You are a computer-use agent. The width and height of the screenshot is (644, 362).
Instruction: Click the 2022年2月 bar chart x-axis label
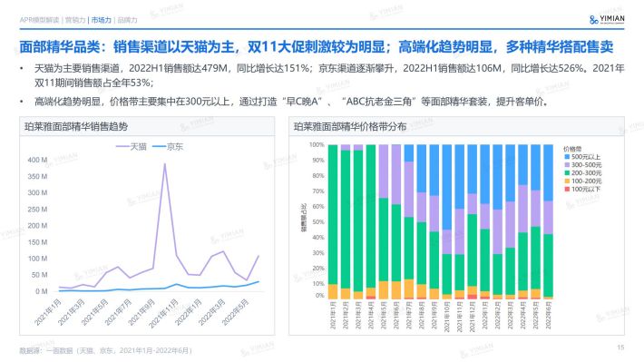(x=498, y=315)
